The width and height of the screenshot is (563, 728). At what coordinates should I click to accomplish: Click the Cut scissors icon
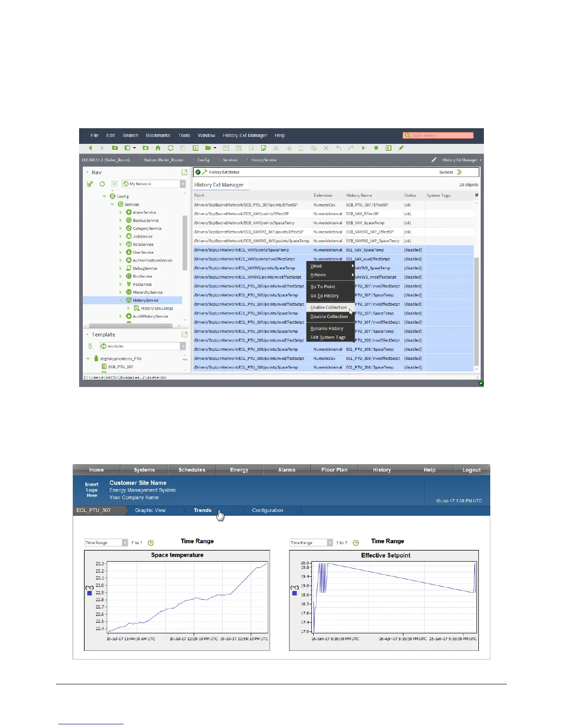coord(276,148)
